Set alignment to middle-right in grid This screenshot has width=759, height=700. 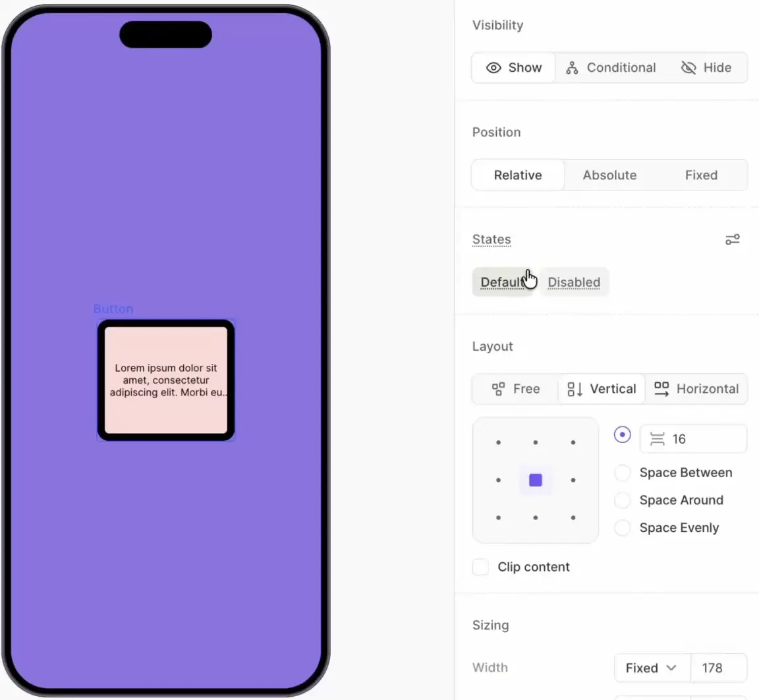pyautogui.click(x=573, y=481)
